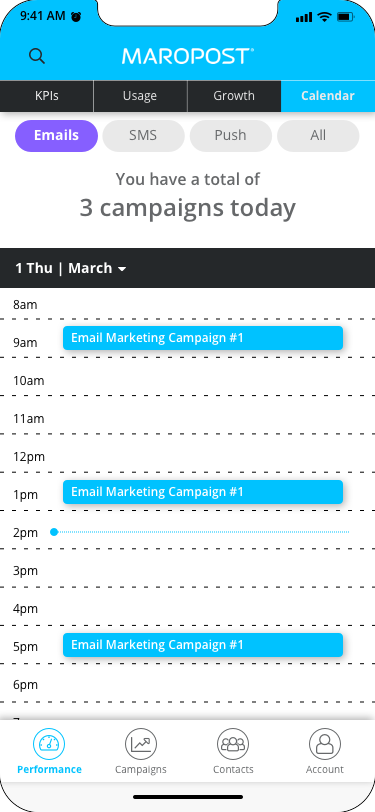Tap the alarm clock status icon
This screenshot has width=375, height=812.
click(x=76, y=17)
